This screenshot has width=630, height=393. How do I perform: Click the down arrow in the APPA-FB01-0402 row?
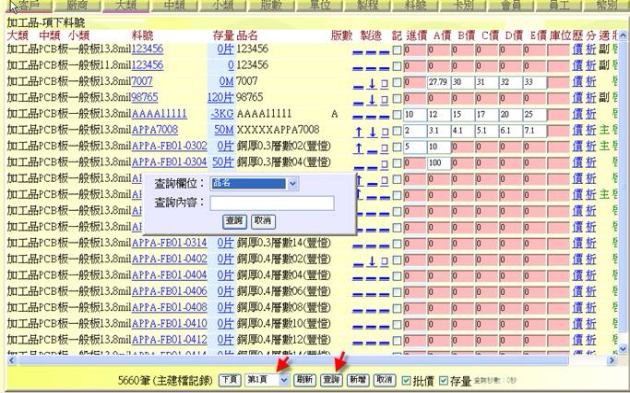tap(372, 261)
